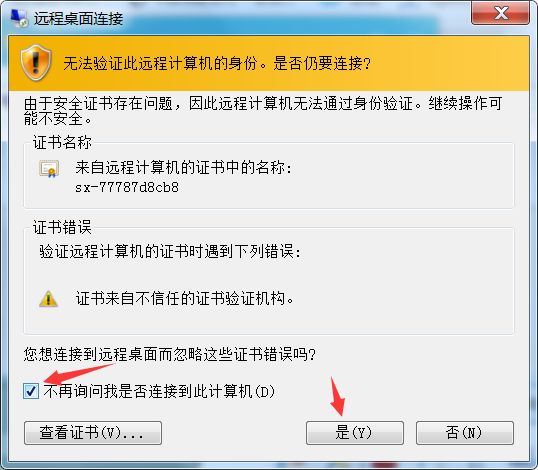538x470 pixels.
Task: Click the question 您想连接到远程桌面而忽略这些证书错误吗
Action: pyautogui.click(x=170, y=354)
